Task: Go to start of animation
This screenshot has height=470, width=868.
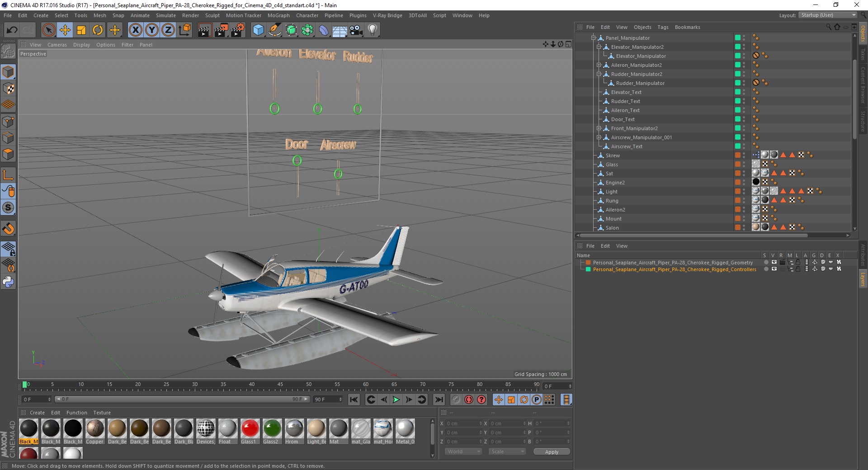Action: coord(354,399)
